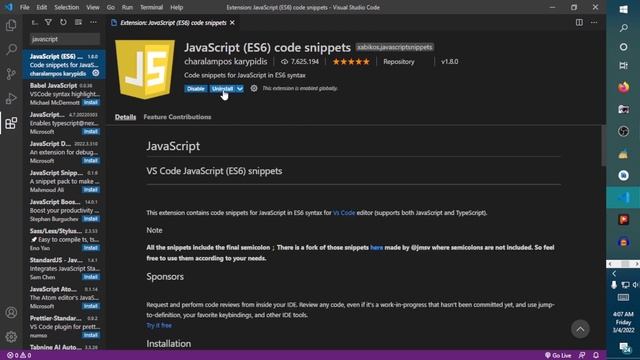Screen dimensions: 640x360
Task: Open the Search view in activity bar
Action: 11,49
